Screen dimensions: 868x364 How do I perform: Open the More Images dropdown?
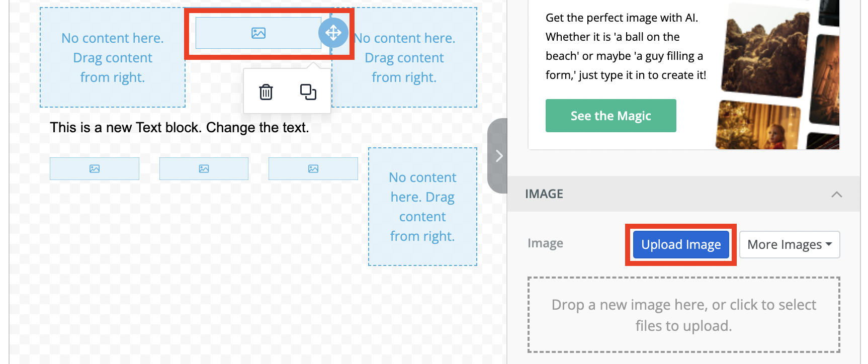789,245
